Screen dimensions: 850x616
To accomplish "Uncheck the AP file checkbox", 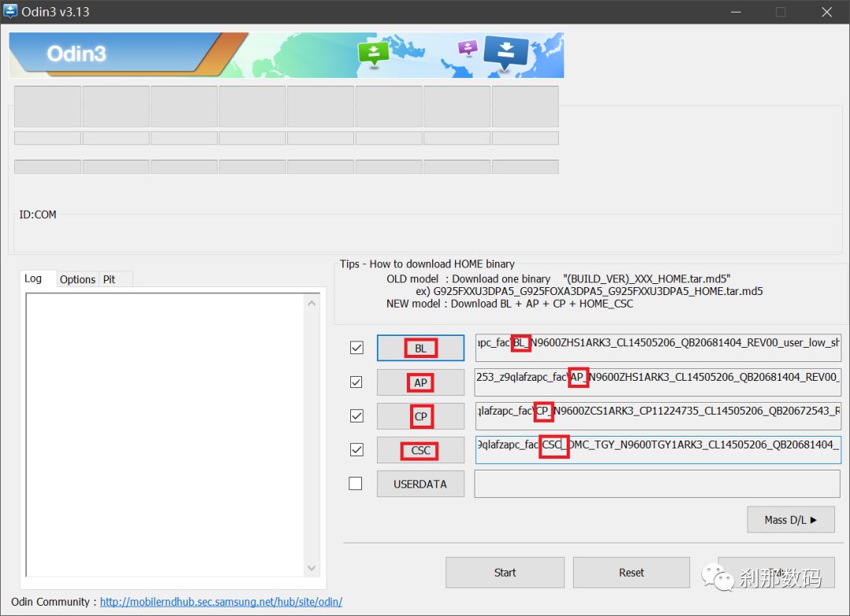I will [357, 382].
